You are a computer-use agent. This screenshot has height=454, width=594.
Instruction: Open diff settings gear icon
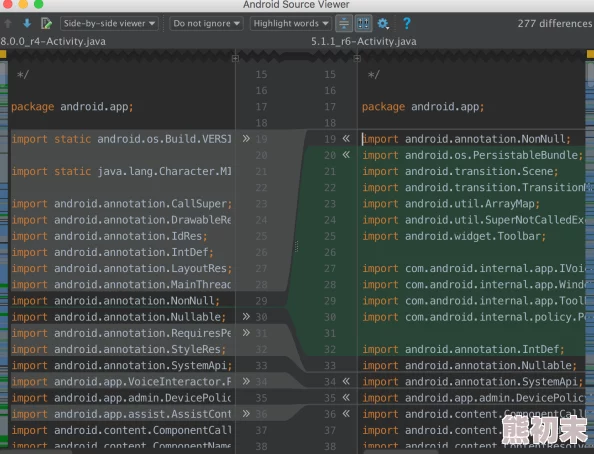383,24
